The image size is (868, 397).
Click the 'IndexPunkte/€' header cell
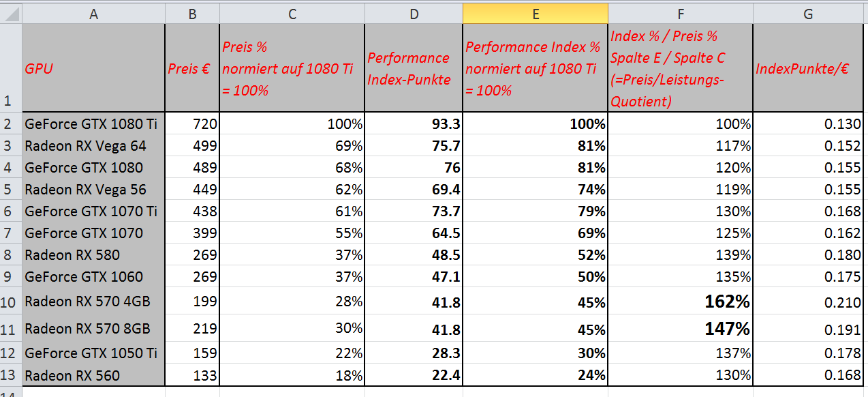click(x=808, y=68)
